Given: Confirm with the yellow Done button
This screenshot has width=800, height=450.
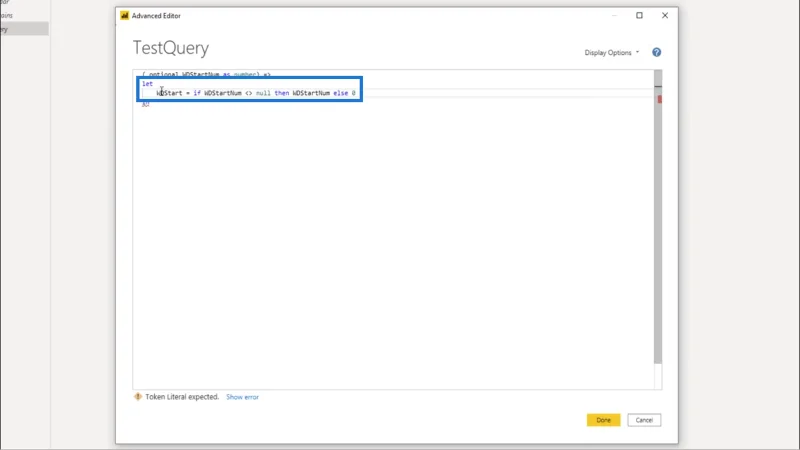Looking at the screenshot, I should tap(603, 420).
